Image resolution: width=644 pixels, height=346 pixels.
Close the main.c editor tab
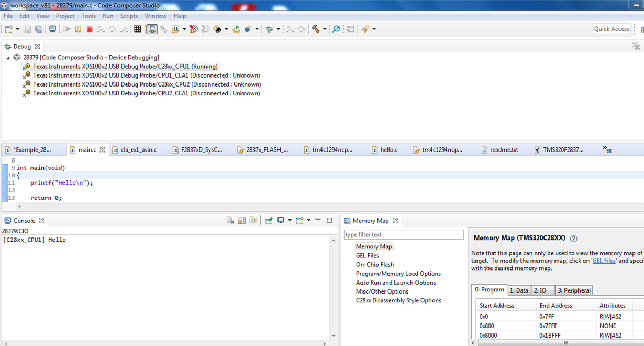(103, 150)
